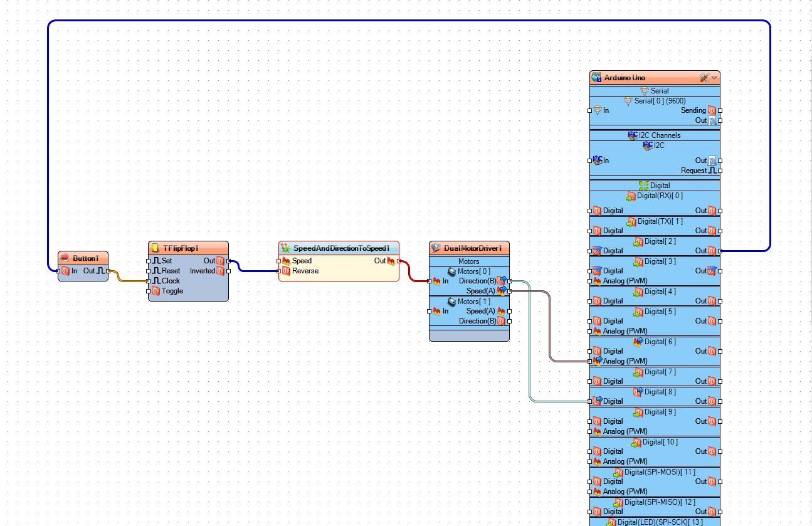Click the Digital[4] Out pin
The width and height of the screenshot is (812, 526).
pyautogui.click(x=720, y=301)
